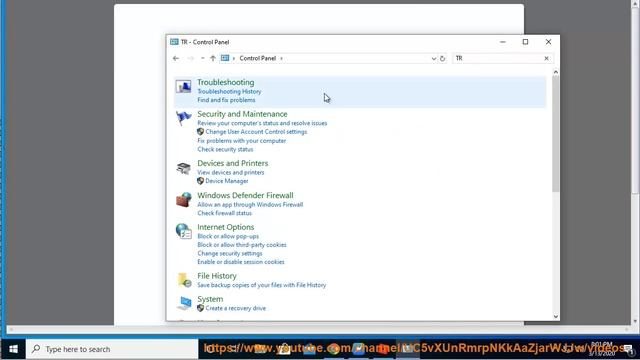
Task: Click the Control Panel scroll-up arrow
Action: [556, 72]
